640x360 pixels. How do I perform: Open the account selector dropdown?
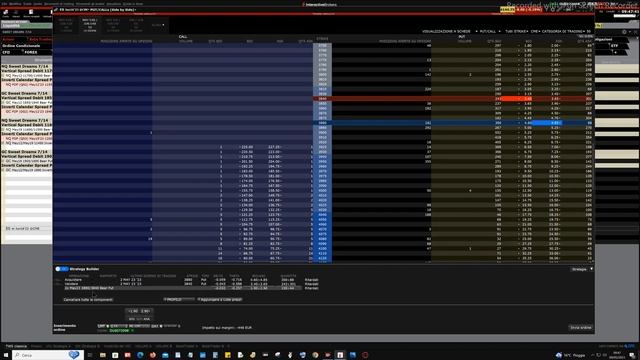pyautogui.click(x=121, y=331)
